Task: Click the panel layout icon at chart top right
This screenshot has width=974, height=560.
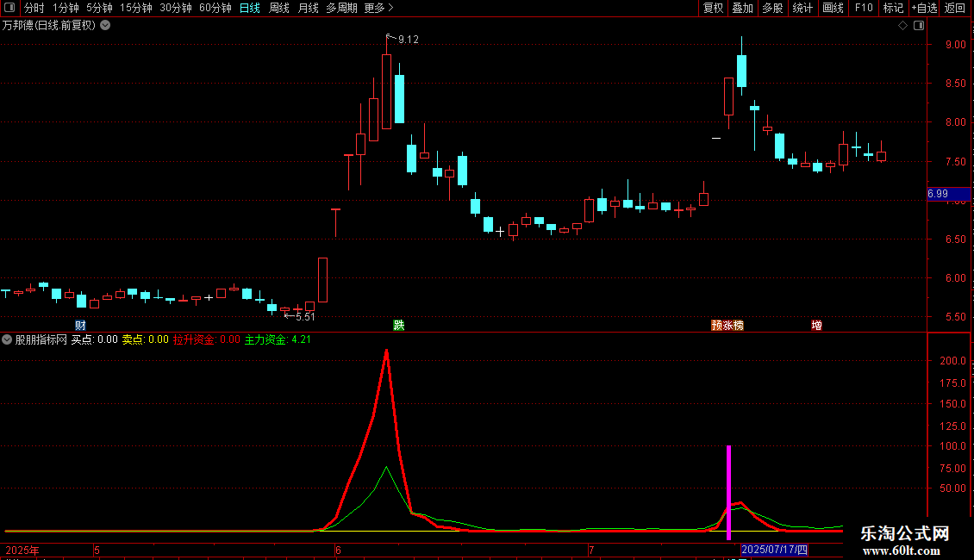Action: pyautogui.click(x=919, y=26)
